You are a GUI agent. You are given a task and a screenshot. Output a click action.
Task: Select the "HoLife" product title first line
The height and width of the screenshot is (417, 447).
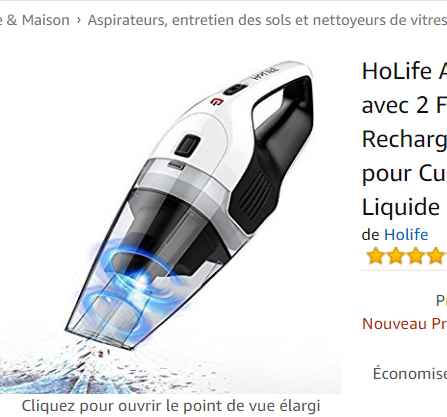(x=404, y=71)
